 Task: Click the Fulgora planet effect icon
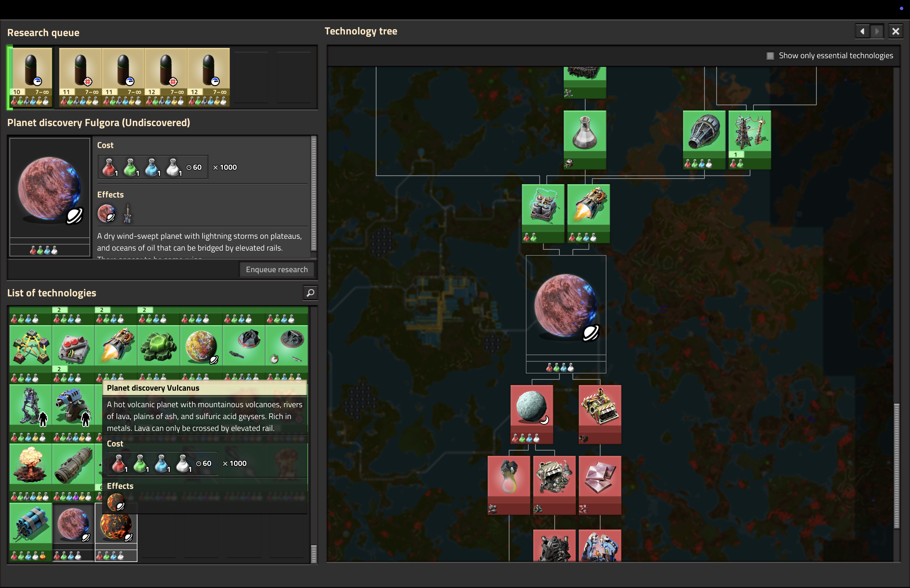(x=107, y=213)
